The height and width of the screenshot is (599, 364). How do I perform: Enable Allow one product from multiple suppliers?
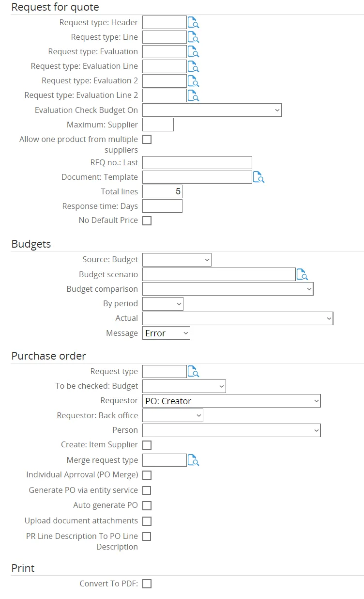[147, 140]
